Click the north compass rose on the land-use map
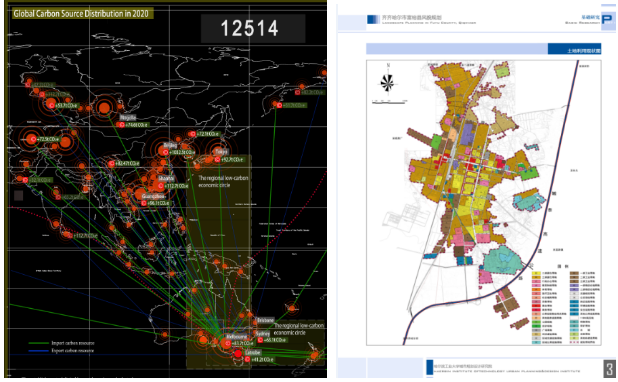The height and width of the screenshot is (382, 618). tap(388, 83)
